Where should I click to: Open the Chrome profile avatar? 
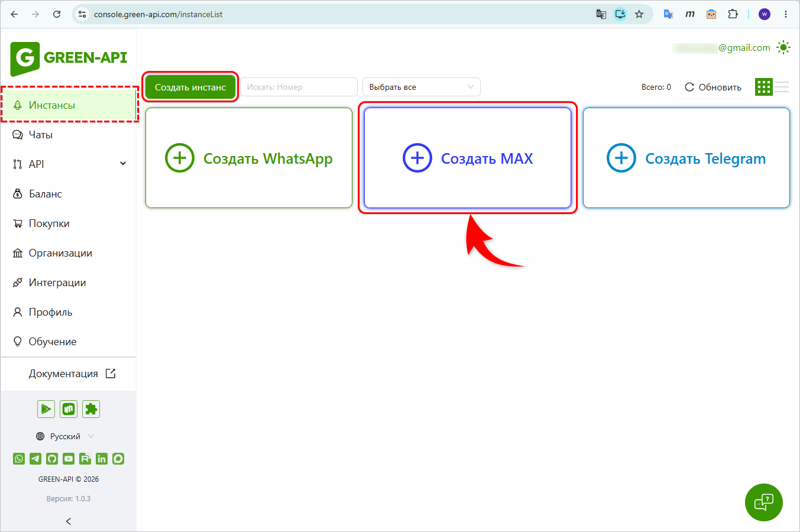tap(765, 14)
